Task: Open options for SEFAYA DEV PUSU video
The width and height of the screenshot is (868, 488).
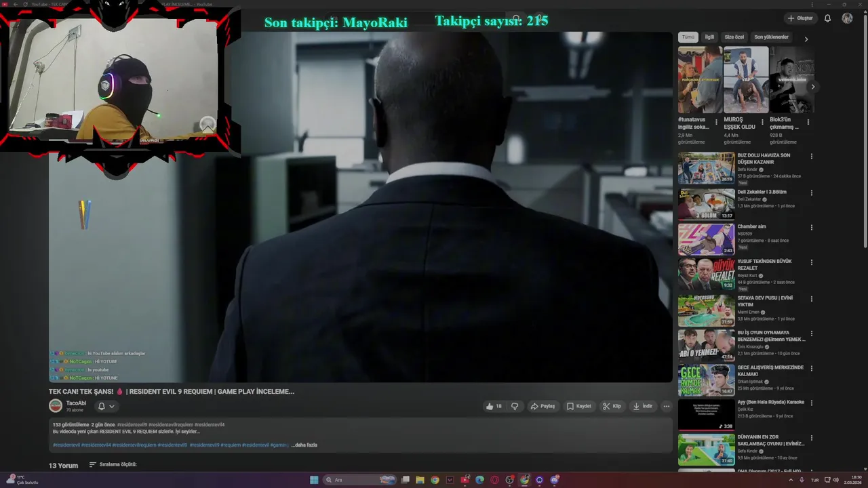Action: coord(812,299)
